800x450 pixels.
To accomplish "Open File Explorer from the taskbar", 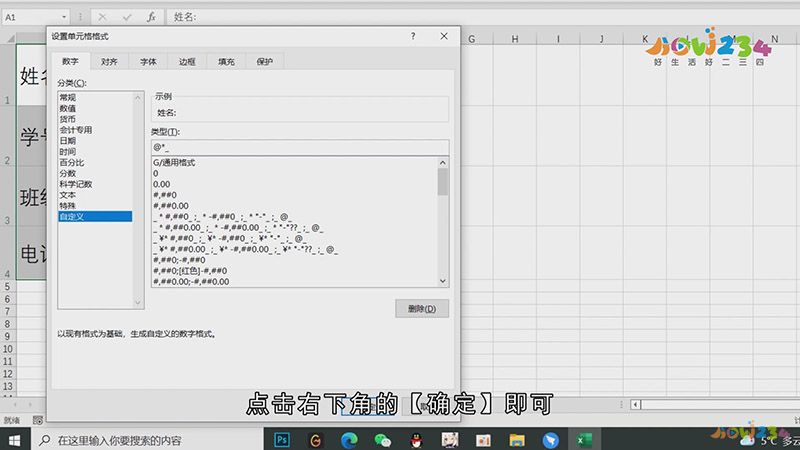I will (517, 440).
